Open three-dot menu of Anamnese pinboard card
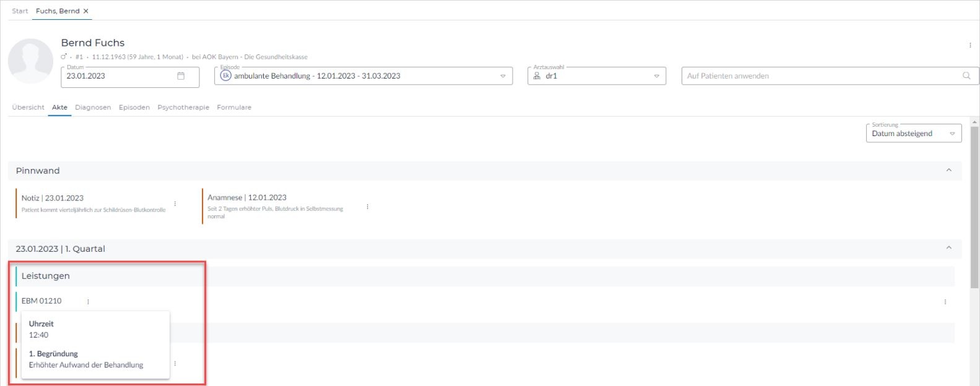 pos(368,207)
